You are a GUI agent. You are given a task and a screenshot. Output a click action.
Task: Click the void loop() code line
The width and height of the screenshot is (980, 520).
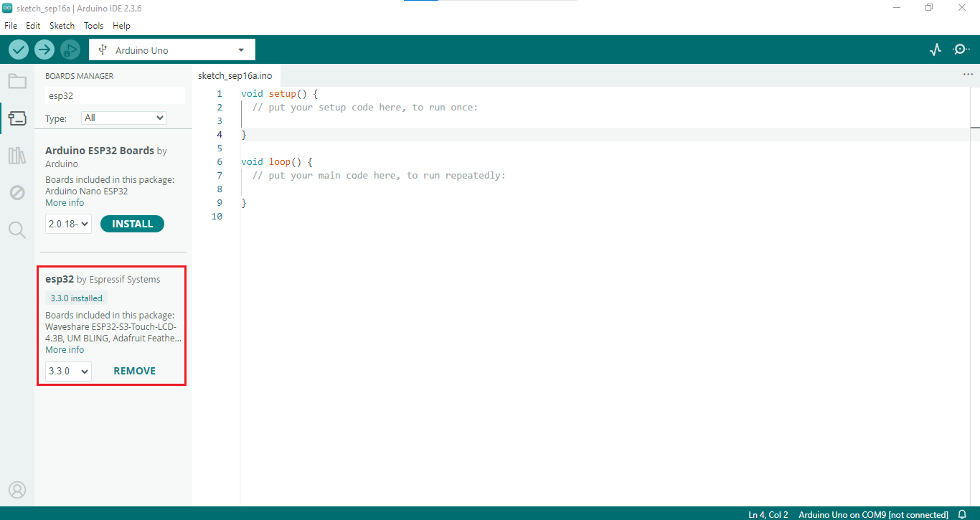(276, 162)
